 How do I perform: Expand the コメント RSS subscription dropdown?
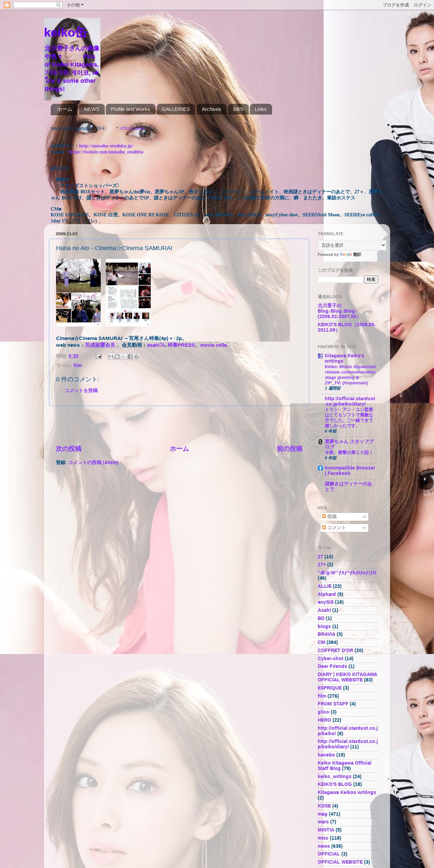pyautogui.click(x=344, y=528)
